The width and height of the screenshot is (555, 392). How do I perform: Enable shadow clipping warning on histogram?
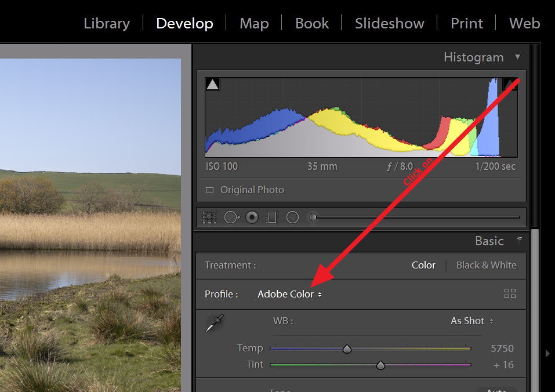[212, 84]
